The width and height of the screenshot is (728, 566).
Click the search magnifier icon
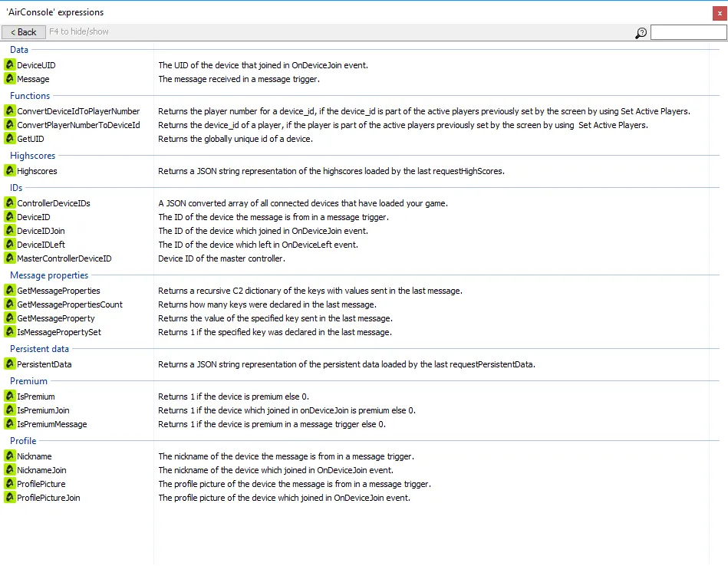click(x=641, y=32)
